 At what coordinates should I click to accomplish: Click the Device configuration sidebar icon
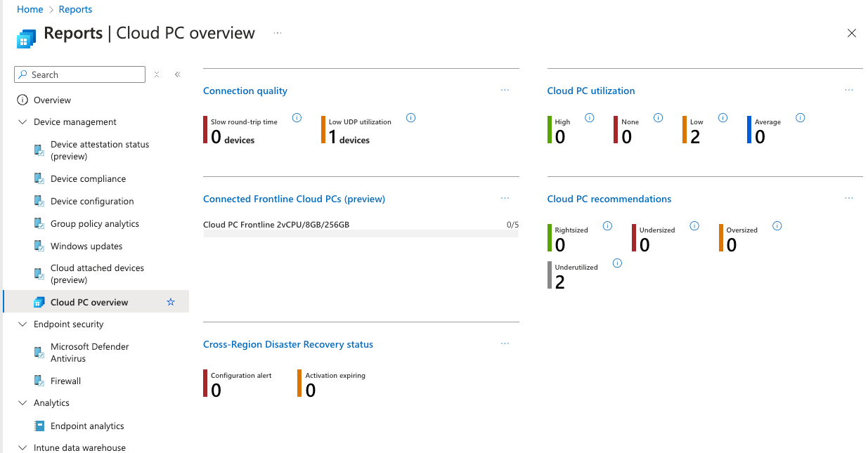click(x=39, y=202)
